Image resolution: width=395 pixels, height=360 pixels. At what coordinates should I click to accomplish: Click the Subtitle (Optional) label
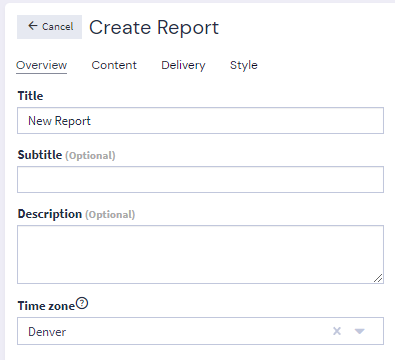click(66, 155)
